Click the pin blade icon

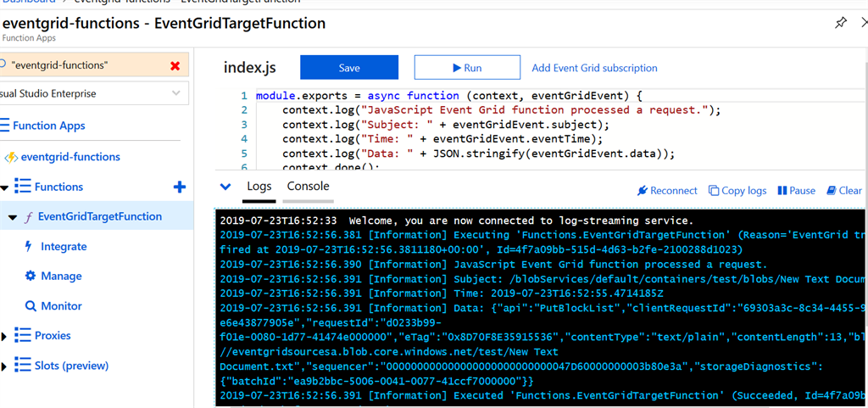point(840,24)
